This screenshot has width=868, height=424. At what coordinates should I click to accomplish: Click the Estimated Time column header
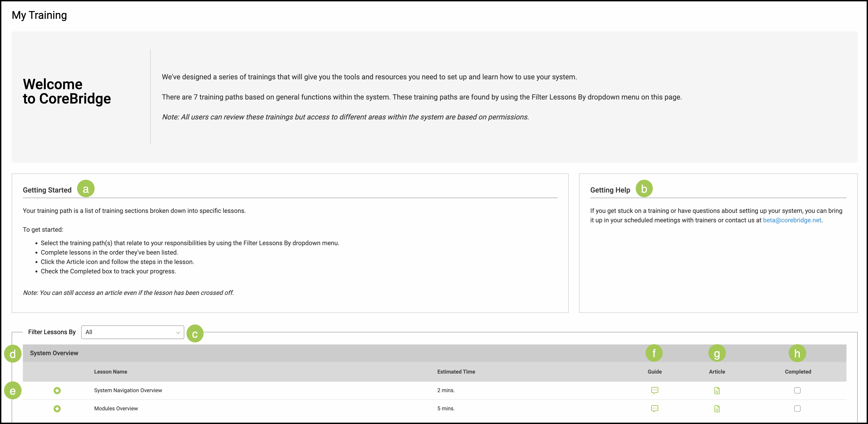(x=456, y=372)
